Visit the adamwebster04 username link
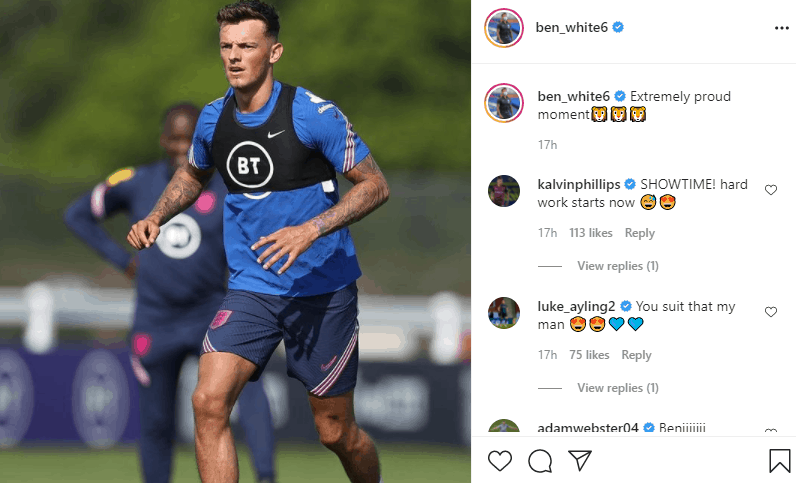This screenshot has height=483, width=796. pyautogui.click(x=587, y=428)
